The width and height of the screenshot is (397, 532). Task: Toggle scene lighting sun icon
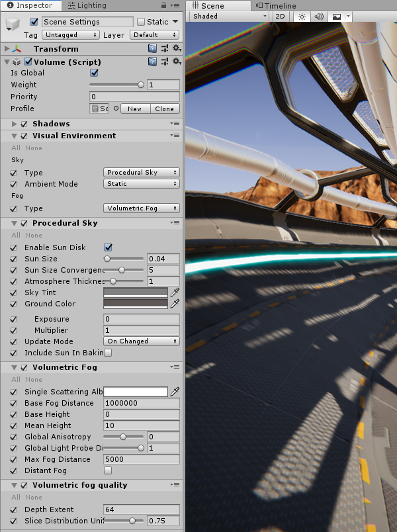[302, 17]
